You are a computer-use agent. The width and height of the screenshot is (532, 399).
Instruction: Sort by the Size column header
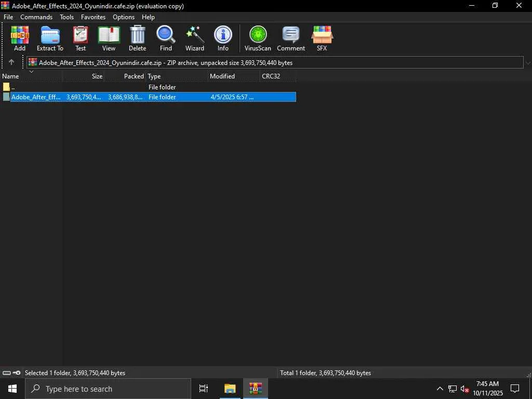click(x=83, y=76)
